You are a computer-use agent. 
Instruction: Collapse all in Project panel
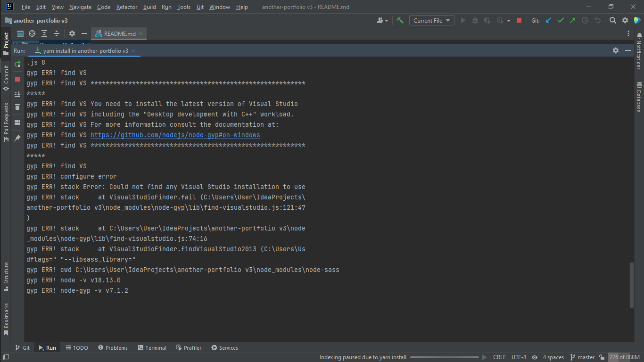point(57,33)
